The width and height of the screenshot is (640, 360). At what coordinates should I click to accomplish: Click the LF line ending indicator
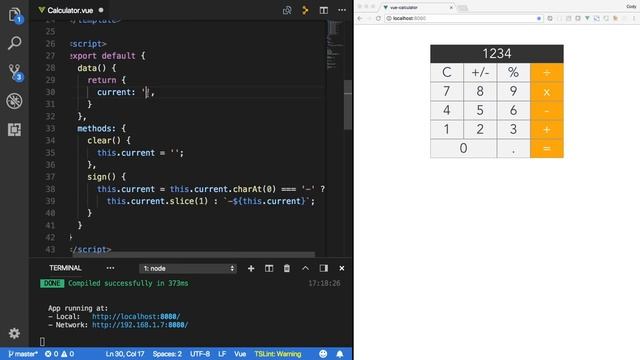tap(222, 354)
